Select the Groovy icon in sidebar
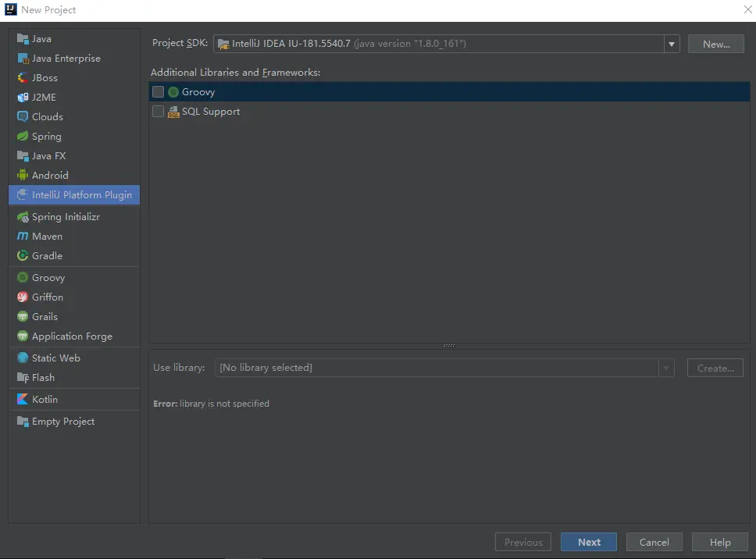 pyautogui.click(x=23, y=278)
